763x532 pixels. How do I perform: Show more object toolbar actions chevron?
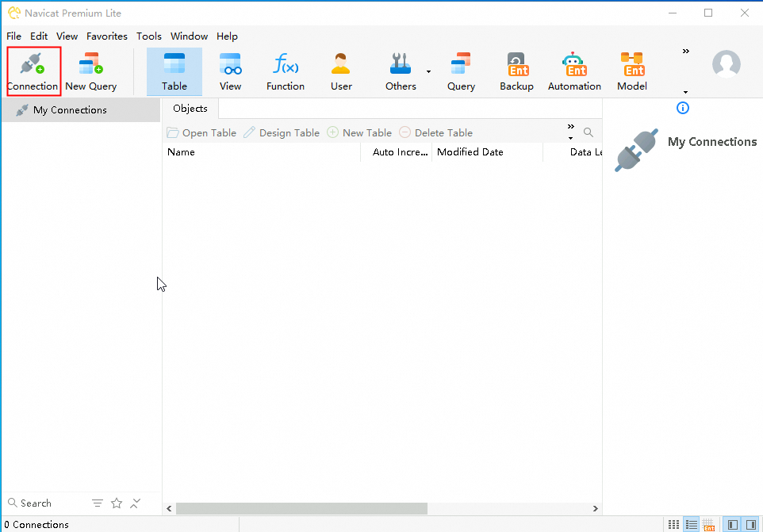[571, 126]
